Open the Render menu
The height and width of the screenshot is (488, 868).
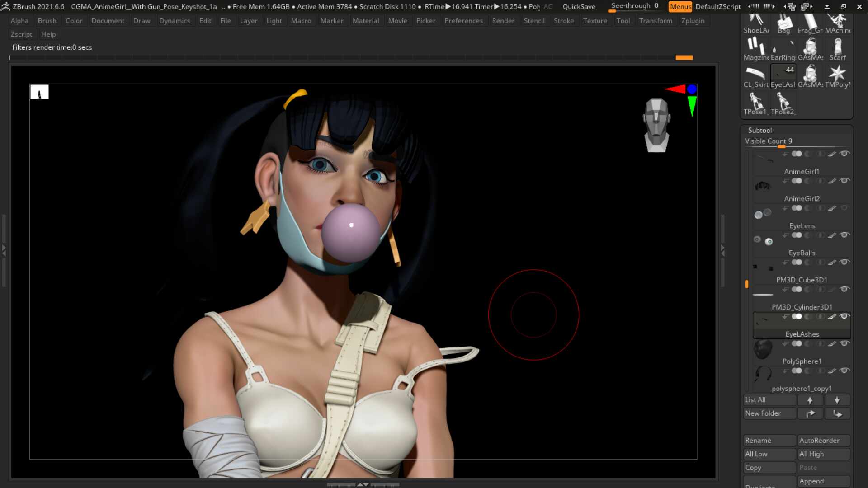click(503, 21)
